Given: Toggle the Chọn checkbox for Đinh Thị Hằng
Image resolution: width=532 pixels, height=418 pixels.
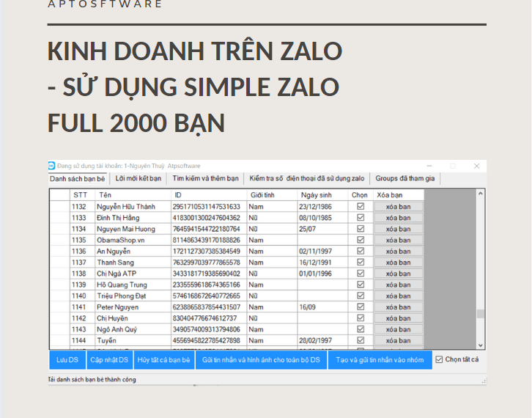Looking at the screenshot, I should coord(361,218).
